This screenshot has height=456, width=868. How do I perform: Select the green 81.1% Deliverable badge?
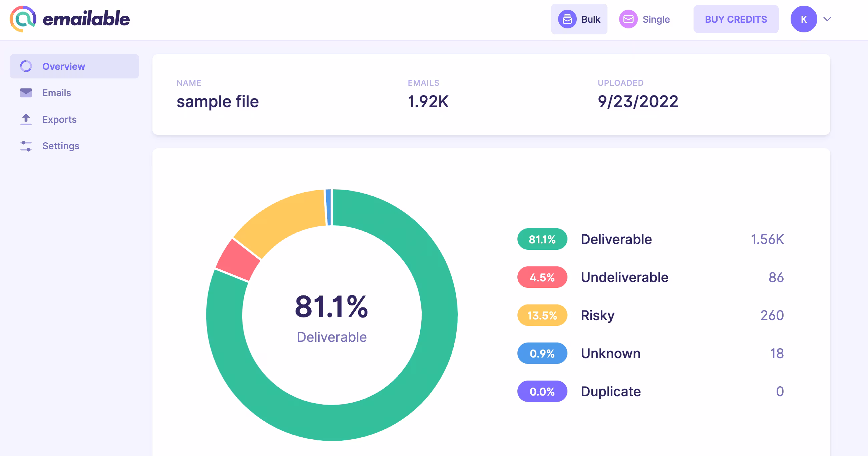coord(542,239)
